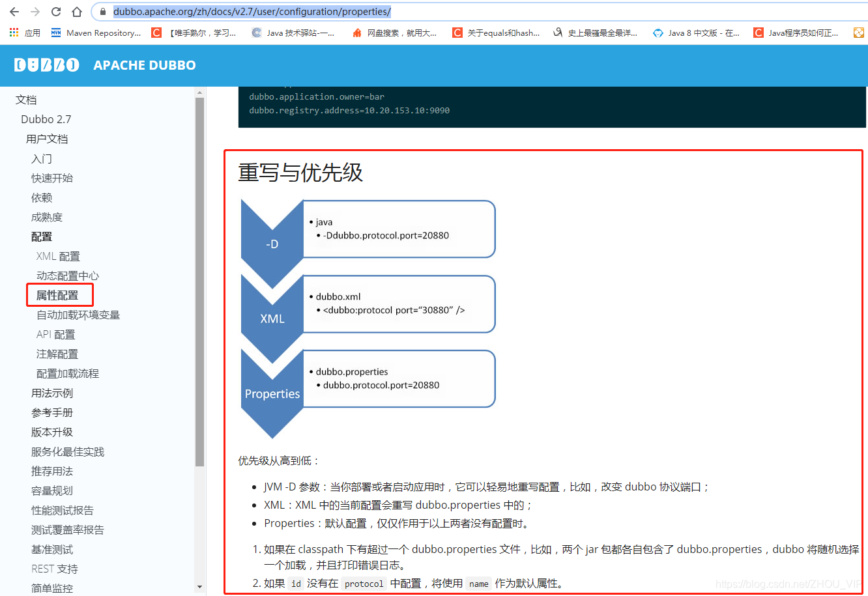Select the 属性配置 sidebar item
The image size is (868, 596).
[57, 295]
